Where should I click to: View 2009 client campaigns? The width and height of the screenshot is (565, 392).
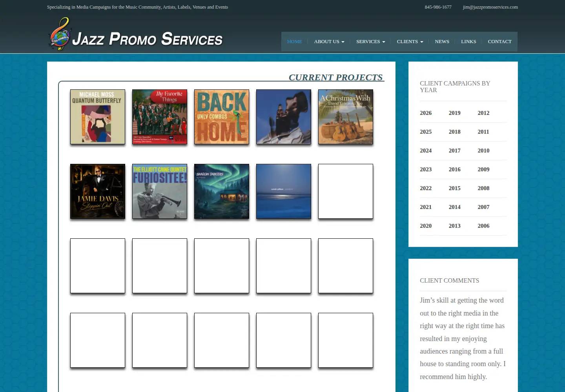pyautogui.click(x=483, y=169)
